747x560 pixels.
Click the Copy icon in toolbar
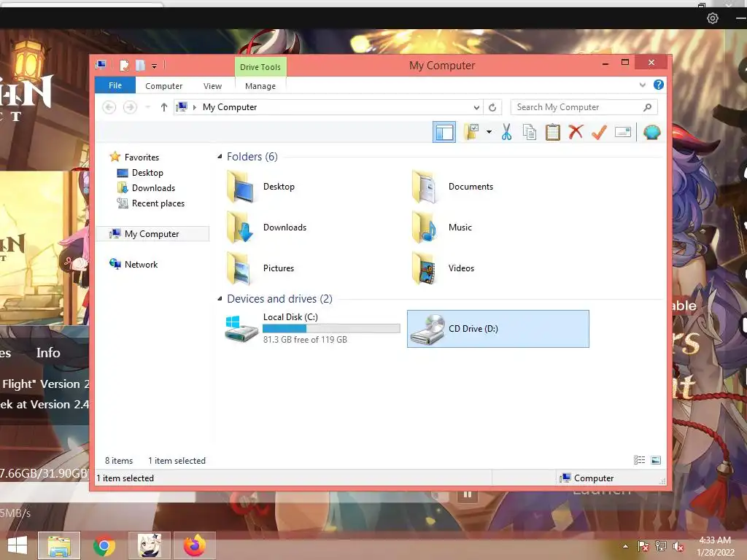[530, 132]
